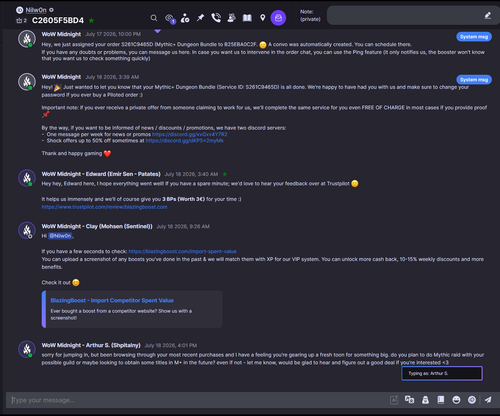500x416 pixels.
Task: Click sender name WoW Midnight - Arthur S. (Shpitalny)
Action: (x=91, y=345)
